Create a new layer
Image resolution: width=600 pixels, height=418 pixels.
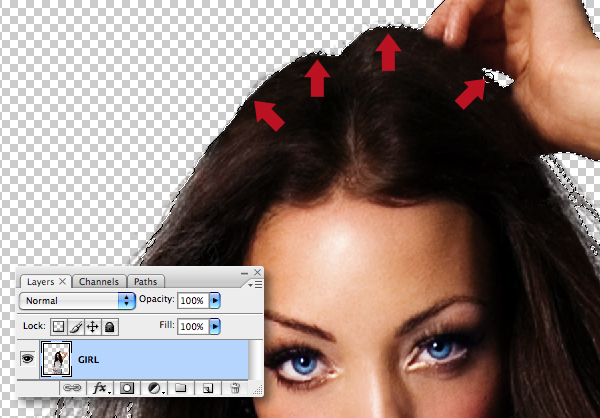pyautogui.click(x=208, y=389)
